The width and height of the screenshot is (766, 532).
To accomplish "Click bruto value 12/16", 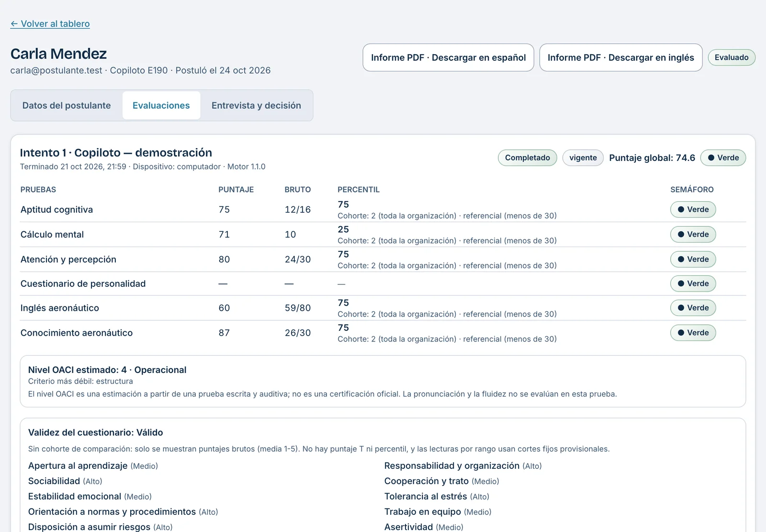I will tap(298, 209).
